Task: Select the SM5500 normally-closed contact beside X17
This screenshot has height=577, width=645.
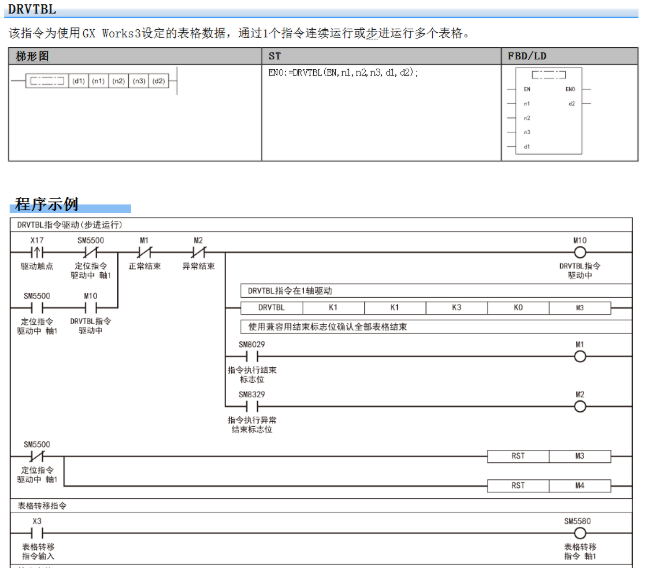Action: pos(90,252)
